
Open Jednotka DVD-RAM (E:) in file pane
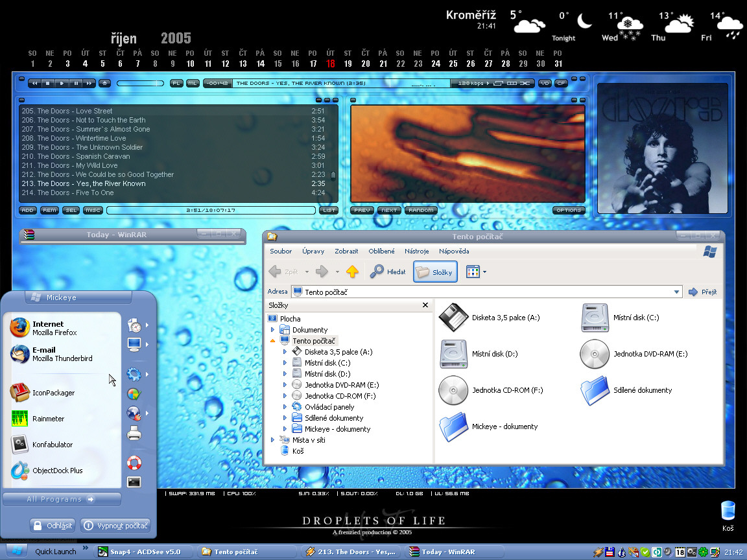(634, 354)
